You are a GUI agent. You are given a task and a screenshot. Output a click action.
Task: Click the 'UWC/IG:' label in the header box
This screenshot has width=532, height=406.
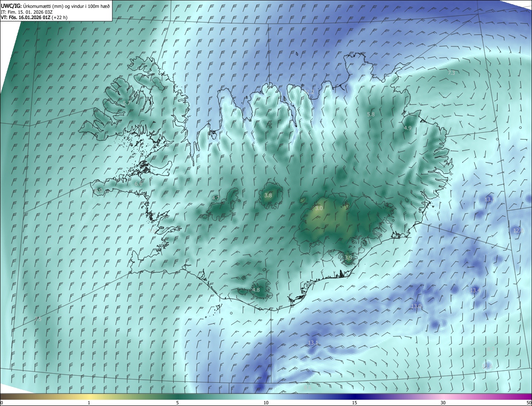point(11,6)
